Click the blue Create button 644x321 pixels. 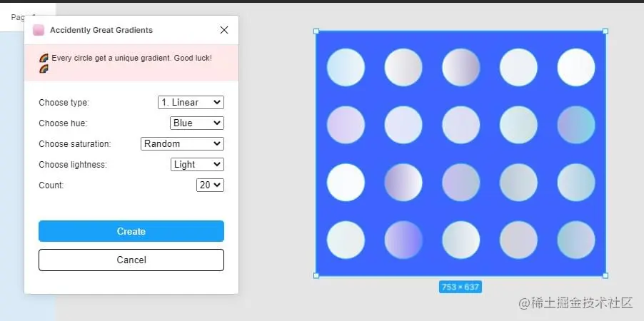131,231
